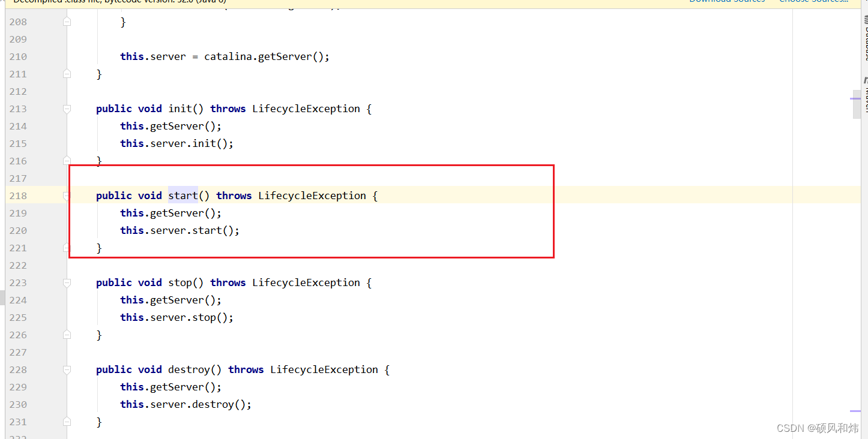Click fold end marker on line 221

(x=67, y=248)
